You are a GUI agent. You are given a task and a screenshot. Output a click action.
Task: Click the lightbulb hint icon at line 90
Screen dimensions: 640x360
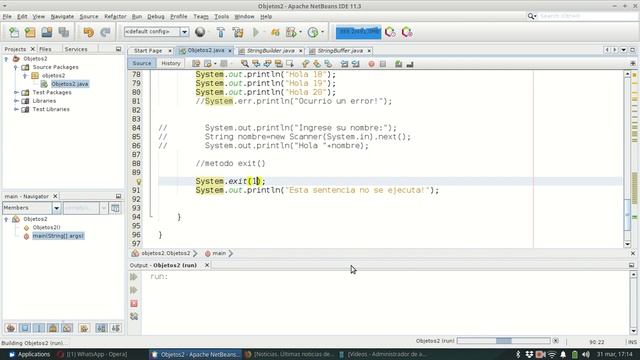pyautogui.click(x=139, y=181)
